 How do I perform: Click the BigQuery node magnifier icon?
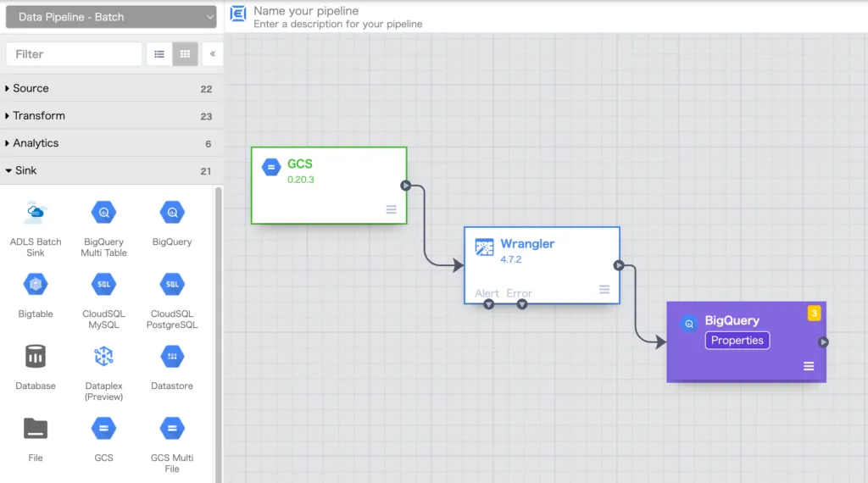(688, 324)
